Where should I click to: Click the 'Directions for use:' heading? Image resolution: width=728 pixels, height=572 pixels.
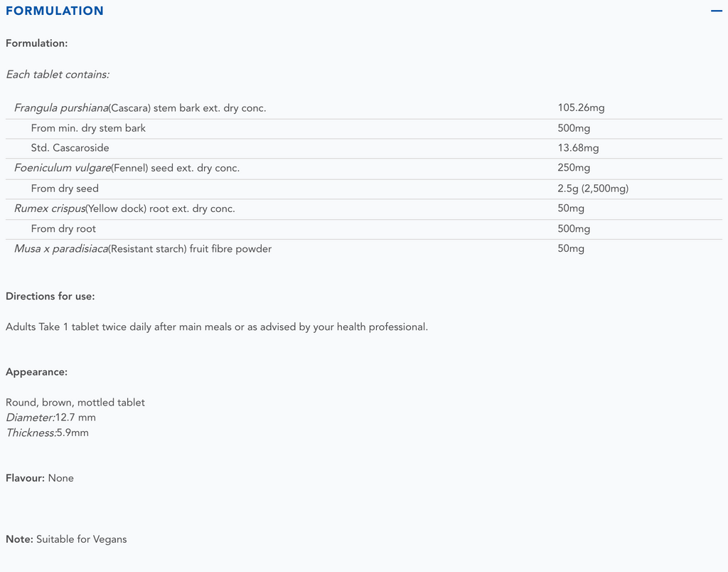coord(50,296)
